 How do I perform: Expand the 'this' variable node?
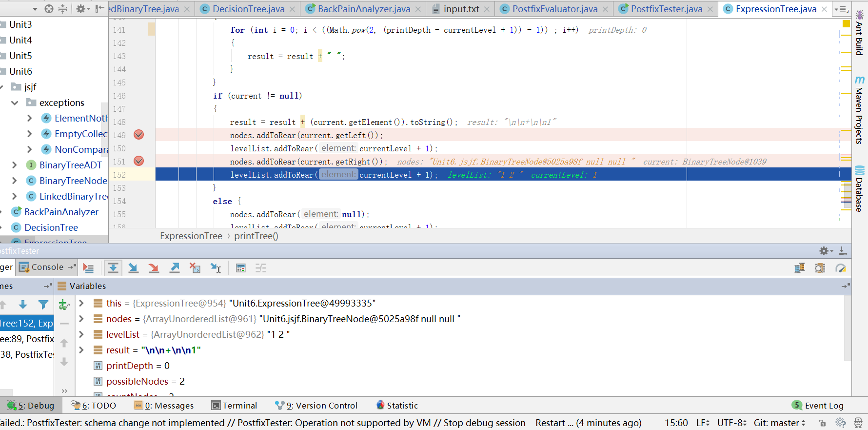coord(81,303)
